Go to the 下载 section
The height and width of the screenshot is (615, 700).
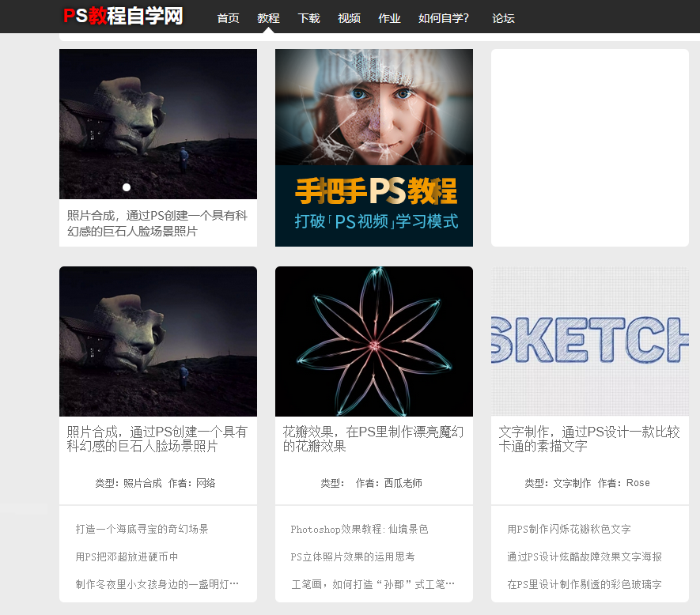click(308, 18)
